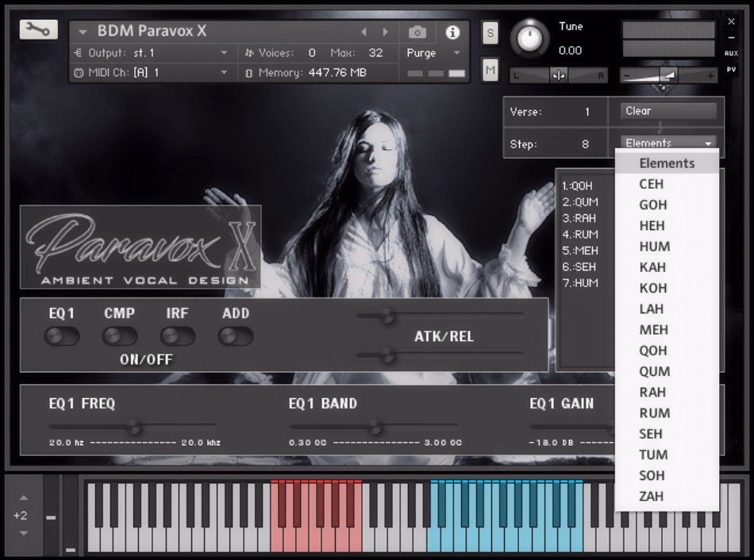Click the Max voices value 32

coord(375,53)
